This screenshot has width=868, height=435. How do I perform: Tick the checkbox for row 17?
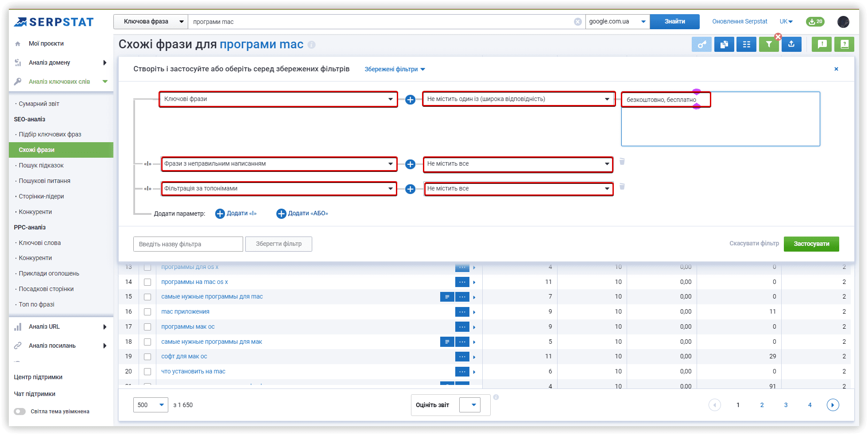point(147,327)
